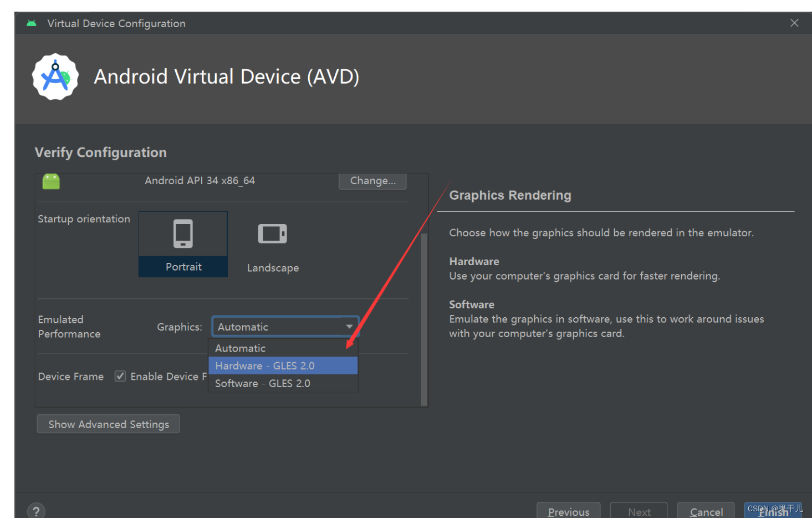Click the small Android icon in the title bar
This screenshot has width=812, height=518.
pos(32,23)
